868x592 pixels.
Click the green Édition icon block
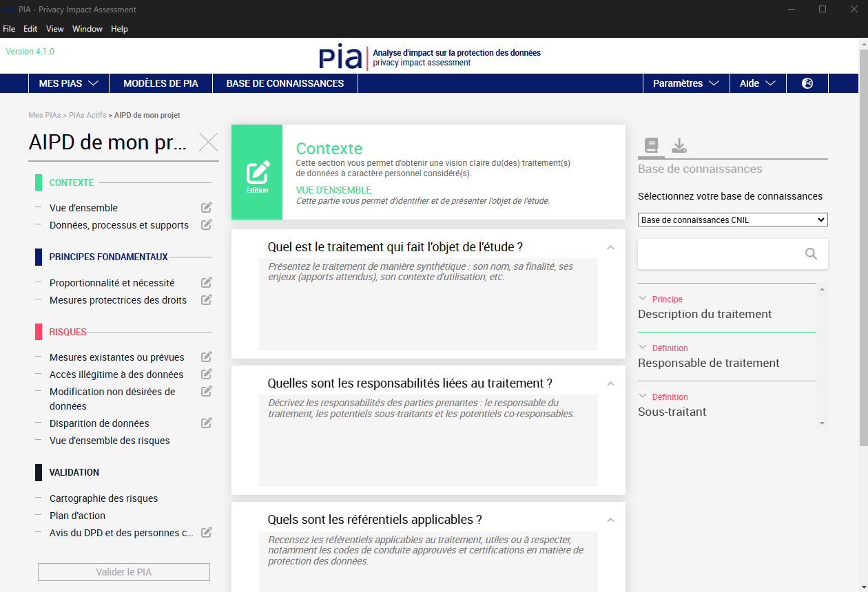[x=257, y=172]
